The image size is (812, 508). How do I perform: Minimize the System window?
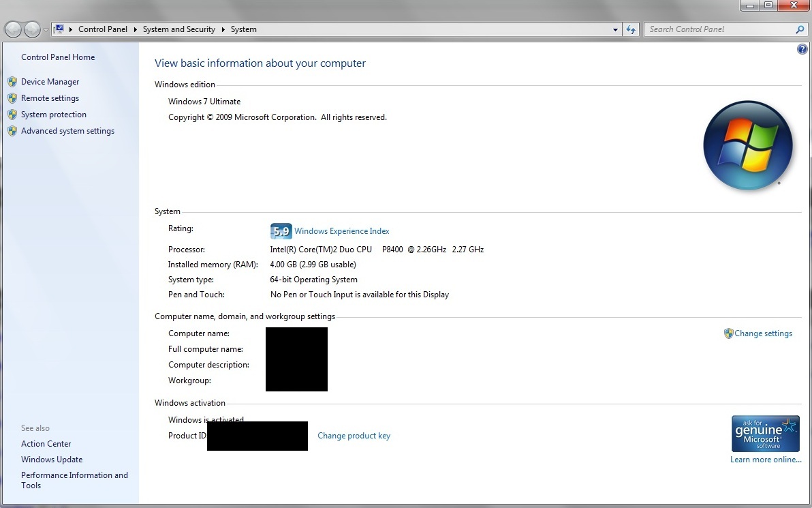coord(750,5)
